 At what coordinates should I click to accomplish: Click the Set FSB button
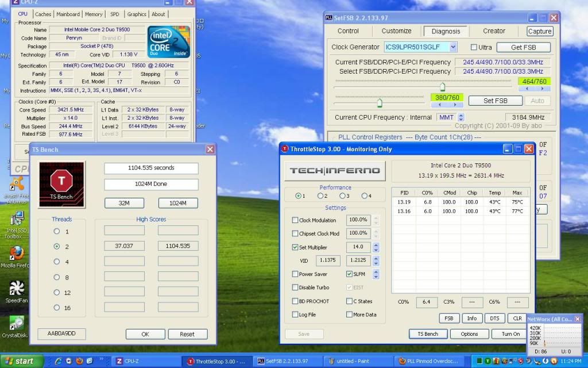click(x=496, y=101)
